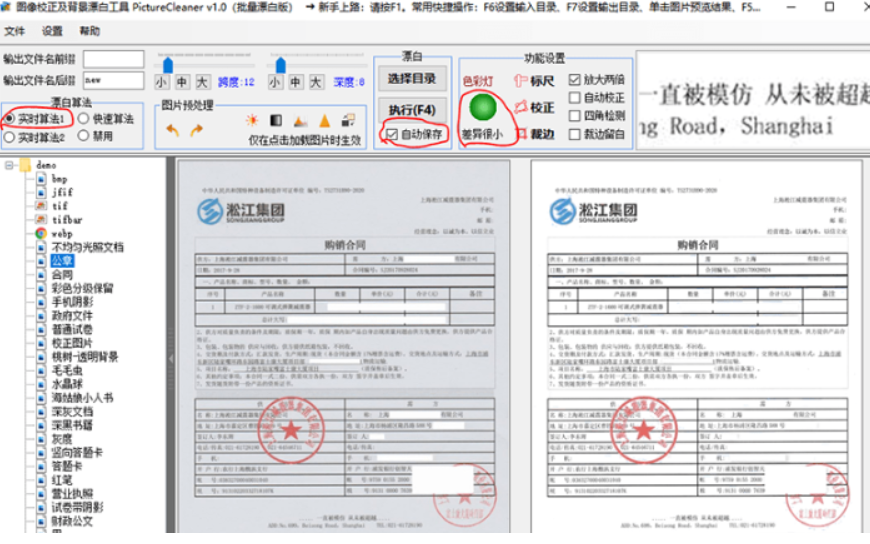Click the redo arrow in preprocessing panel

pyautogui.click(x=196, y=130)
